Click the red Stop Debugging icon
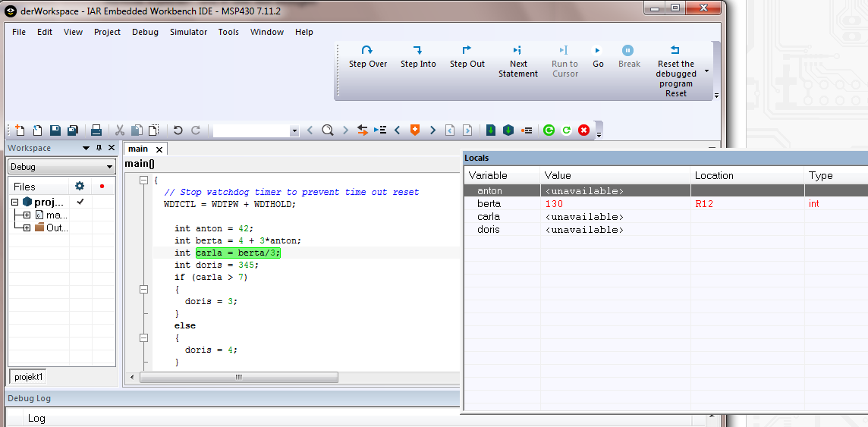 [x=584, y=130]
